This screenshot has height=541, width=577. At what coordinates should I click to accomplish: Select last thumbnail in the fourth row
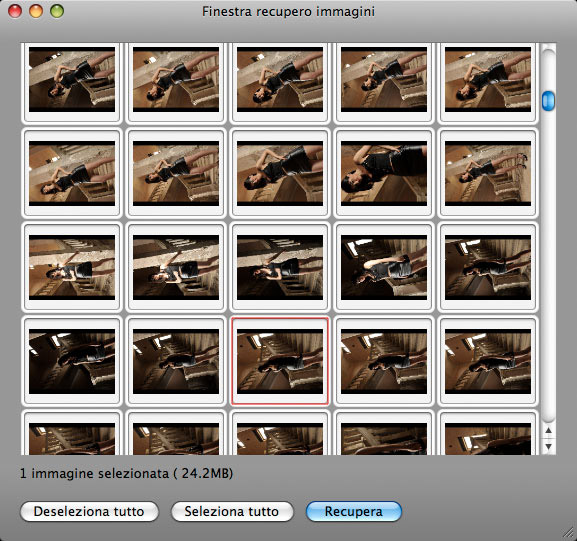point(488,361)
